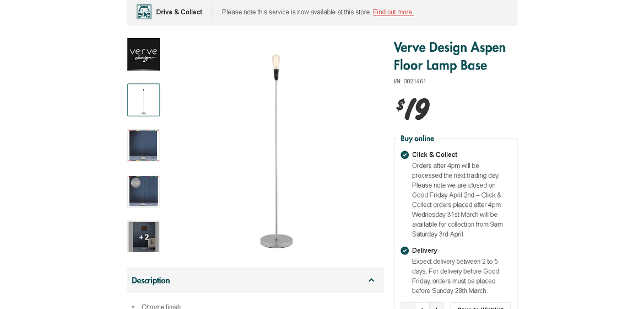Click the Delivery checkmark icon
This screenshot has width=644, height=309.
pos(405,251)
